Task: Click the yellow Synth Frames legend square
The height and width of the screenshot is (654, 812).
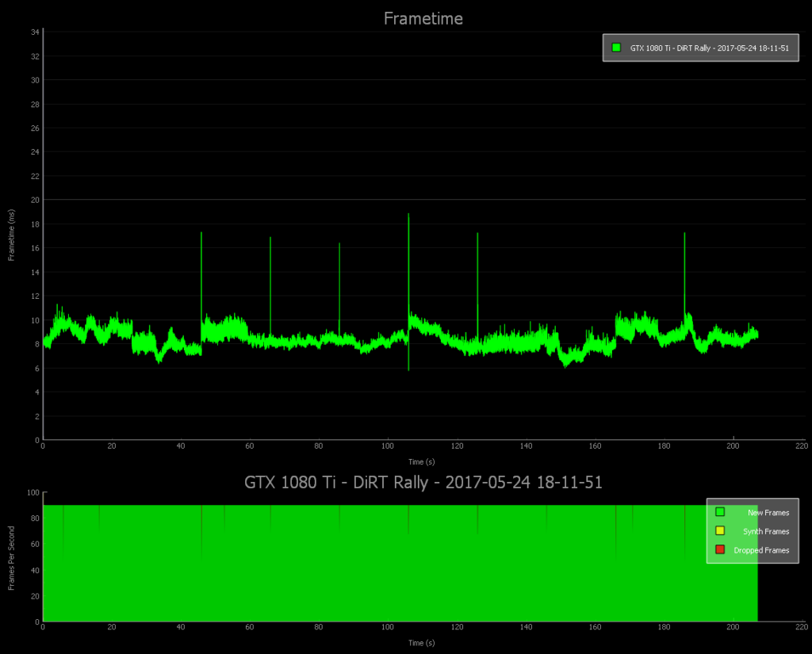Action: [720, 531]
